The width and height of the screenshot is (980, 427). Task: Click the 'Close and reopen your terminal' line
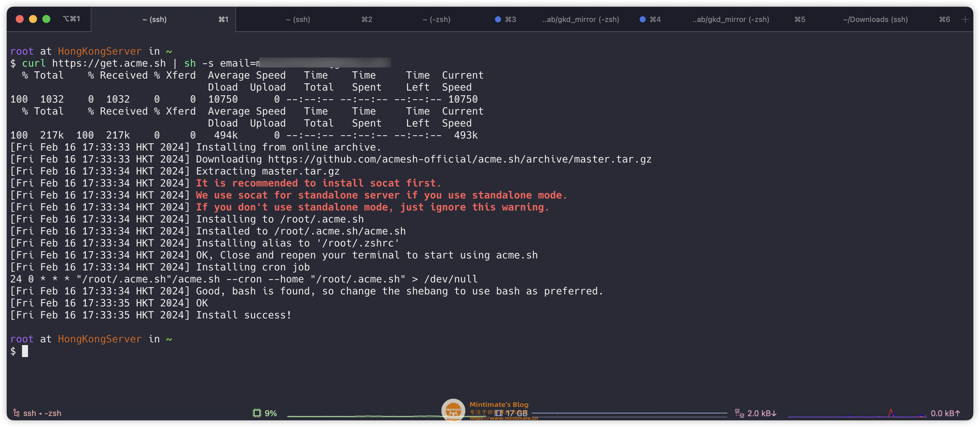click(367, 255)
